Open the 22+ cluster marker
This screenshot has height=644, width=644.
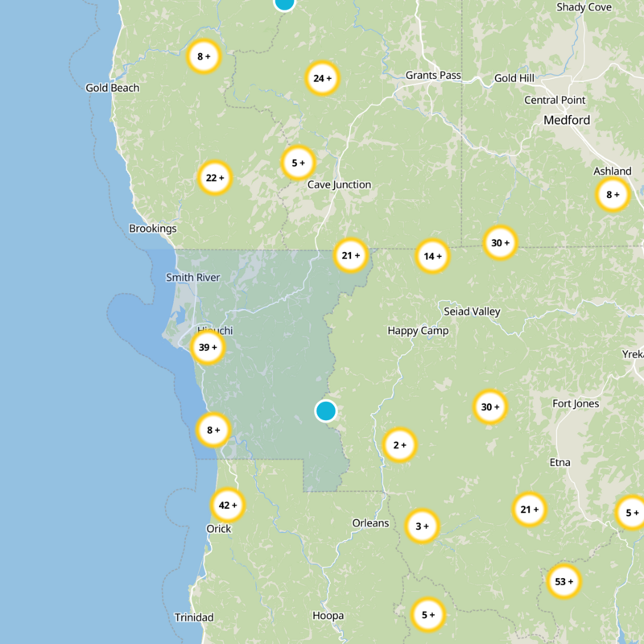215,178
